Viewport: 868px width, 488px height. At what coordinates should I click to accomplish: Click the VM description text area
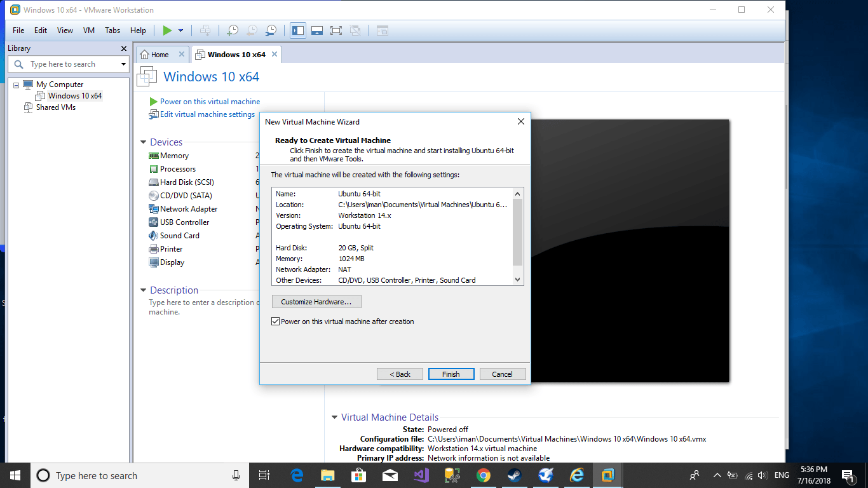click(203, 308)
